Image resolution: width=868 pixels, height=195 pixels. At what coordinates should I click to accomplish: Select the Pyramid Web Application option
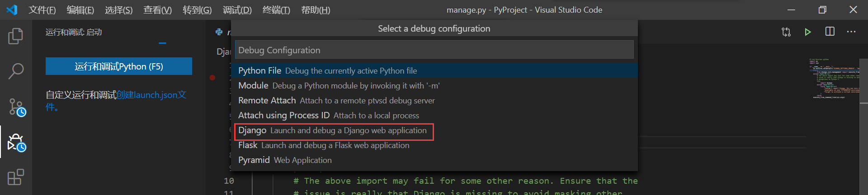(x=434, y=160)
